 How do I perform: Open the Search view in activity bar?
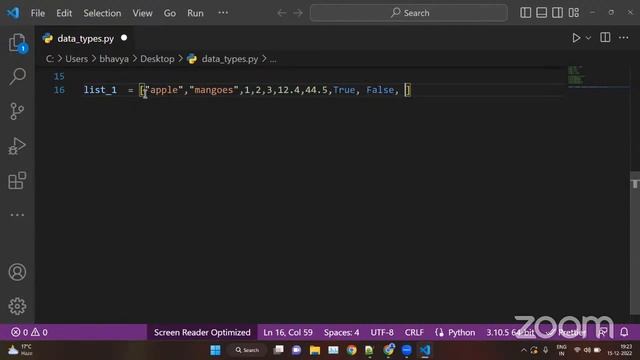(17, 76)
